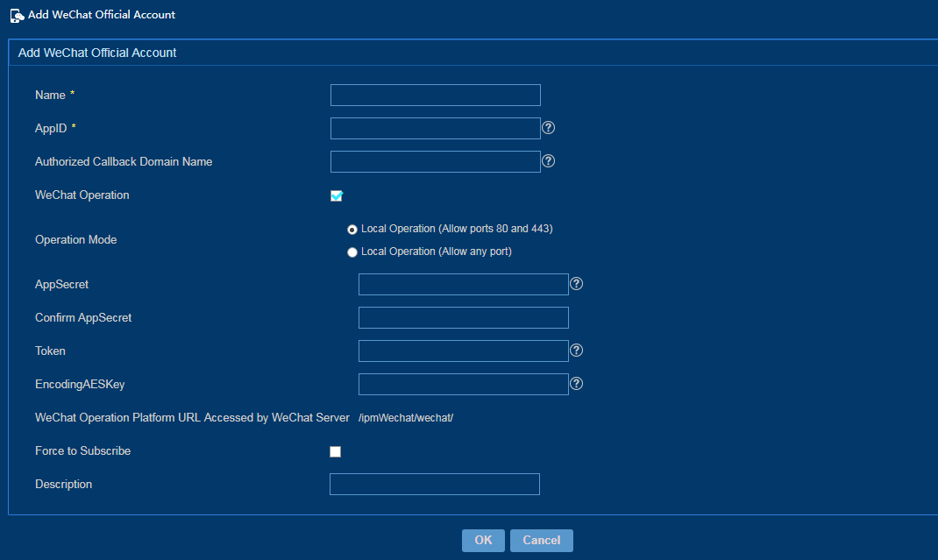Select the EncodingAESKey text box

pyautogui.click(x=464, y=384)
